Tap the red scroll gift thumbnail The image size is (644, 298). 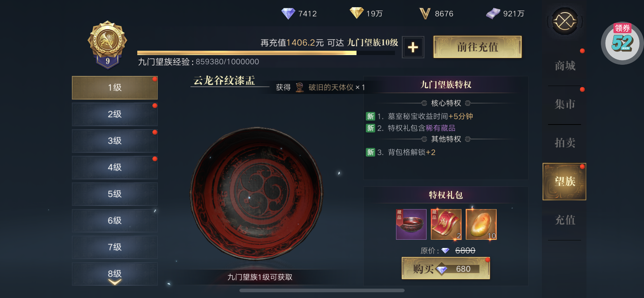point(446,224)
